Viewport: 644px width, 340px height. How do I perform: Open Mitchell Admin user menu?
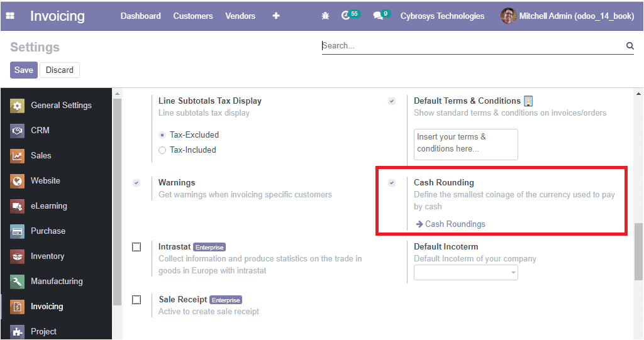(x=568, y=16)
